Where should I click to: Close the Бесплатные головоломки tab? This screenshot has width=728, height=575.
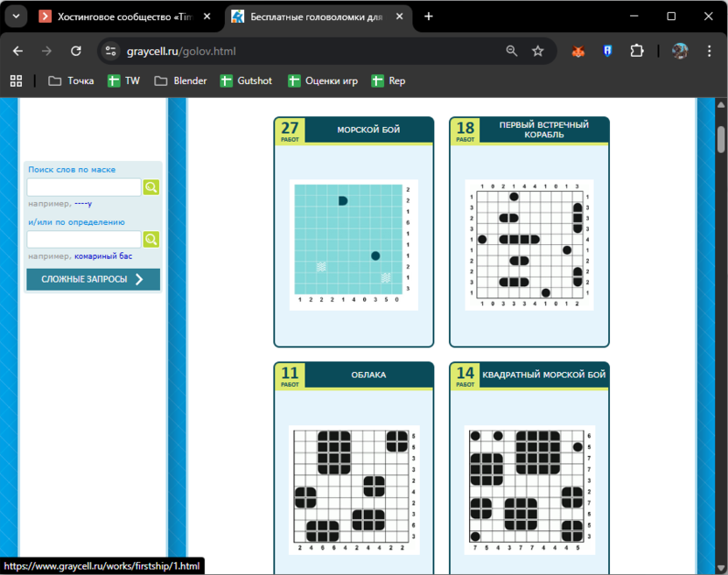(399, 17)
